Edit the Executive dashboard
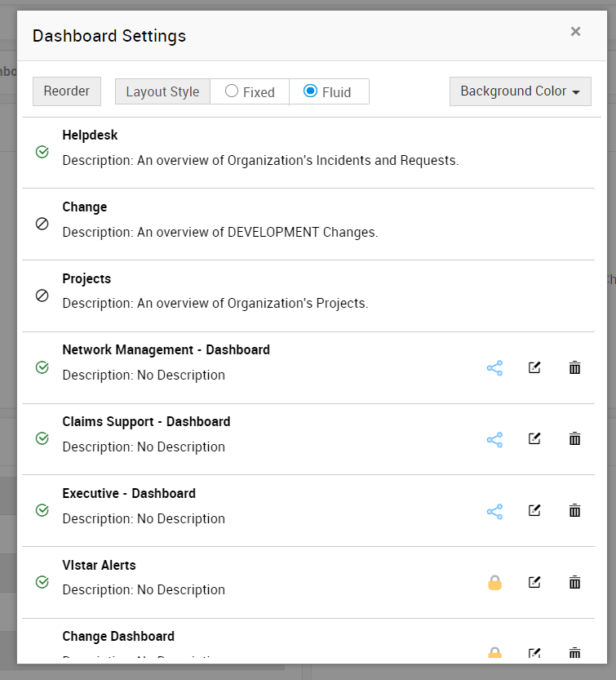Viewport: 616px width, 680px height. [x=534, y=510]
